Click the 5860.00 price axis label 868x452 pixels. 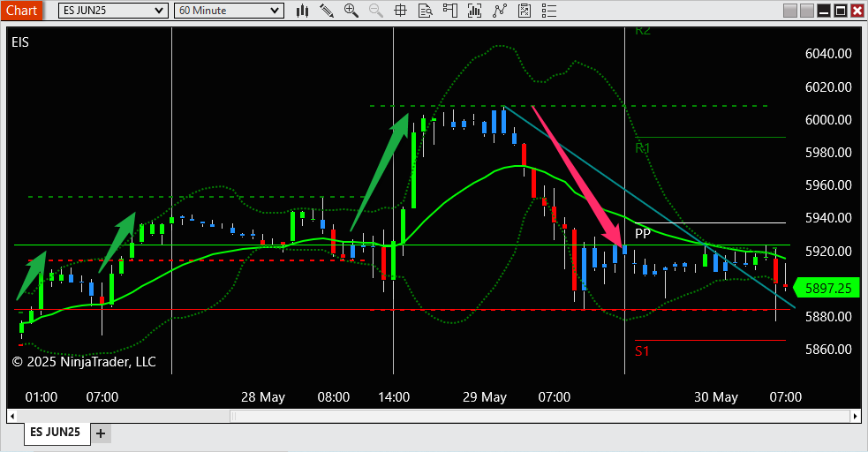(x=828, y=349)
